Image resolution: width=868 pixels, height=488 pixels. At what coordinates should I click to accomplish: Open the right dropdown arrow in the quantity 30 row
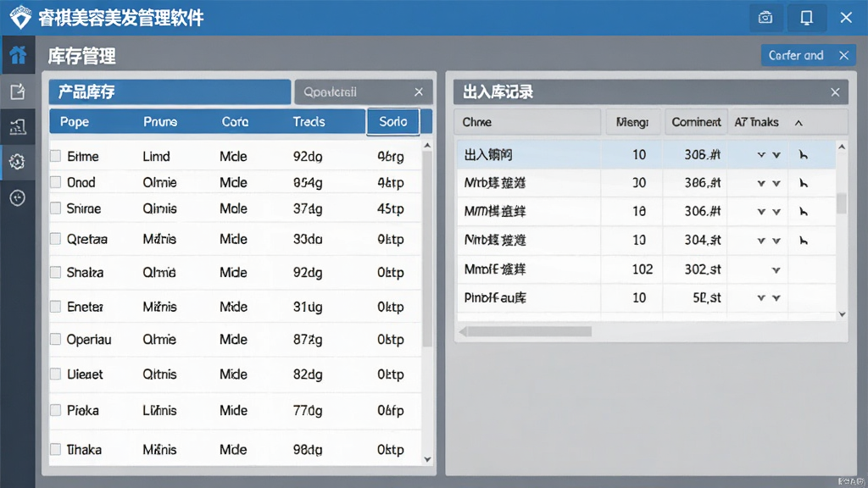(x=776, y=183)
